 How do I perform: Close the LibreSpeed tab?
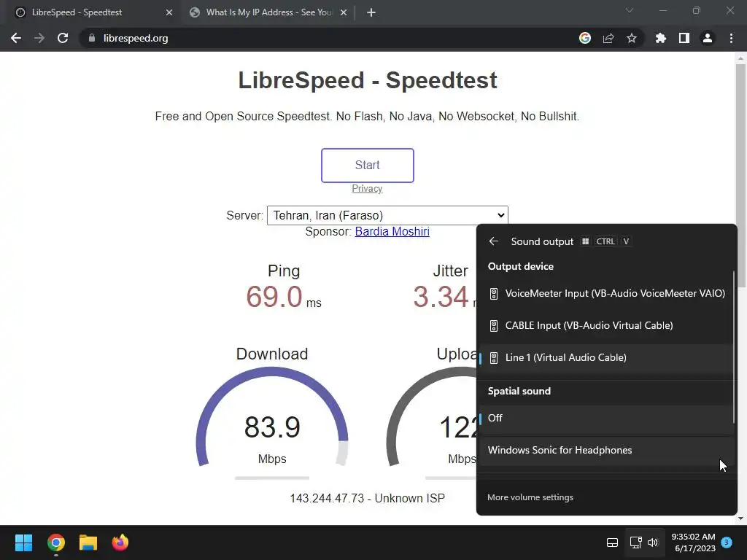point(169,12)
